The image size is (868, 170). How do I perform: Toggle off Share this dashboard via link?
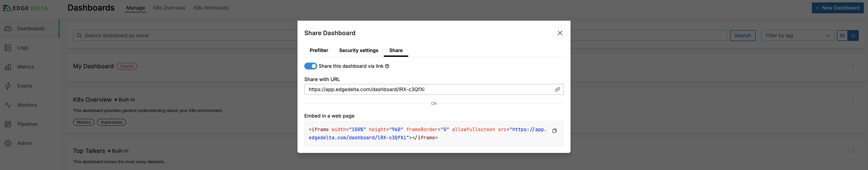tap(310, 66)
